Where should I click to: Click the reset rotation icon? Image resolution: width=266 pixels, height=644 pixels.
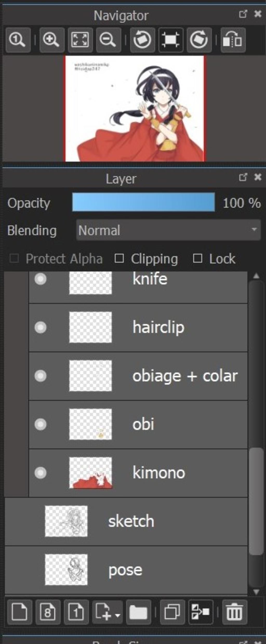point(171,40)
